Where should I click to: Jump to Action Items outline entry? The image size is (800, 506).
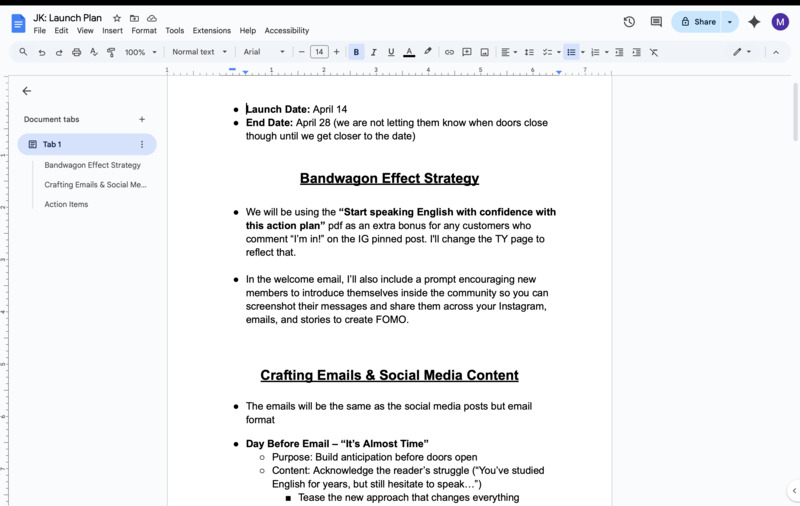66,204
